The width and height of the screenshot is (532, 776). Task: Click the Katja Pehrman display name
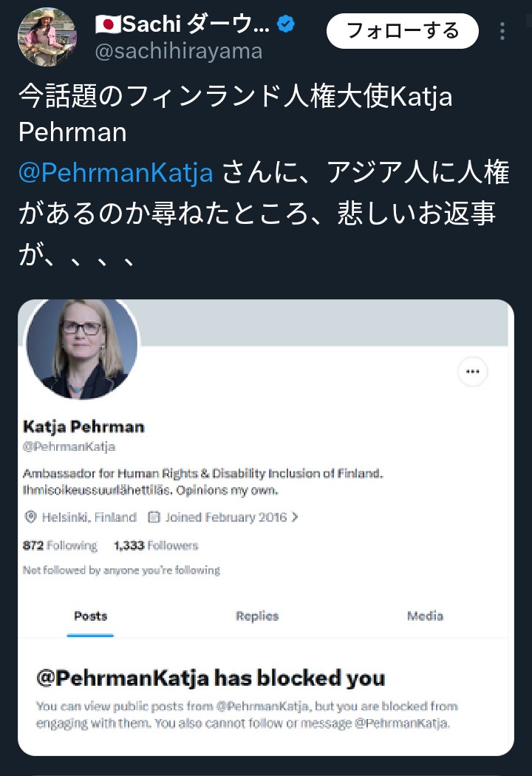tap(83, 426)
